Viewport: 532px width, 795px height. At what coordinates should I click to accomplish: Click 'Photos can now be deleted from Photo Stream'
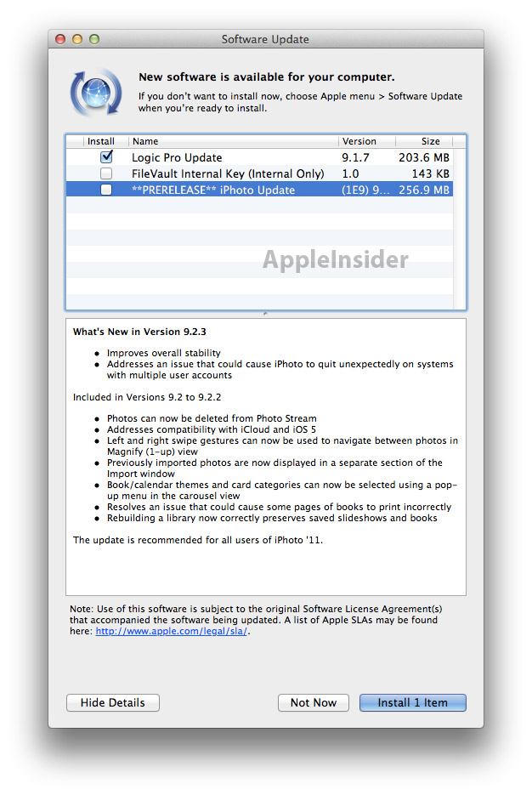click(212, 418)
